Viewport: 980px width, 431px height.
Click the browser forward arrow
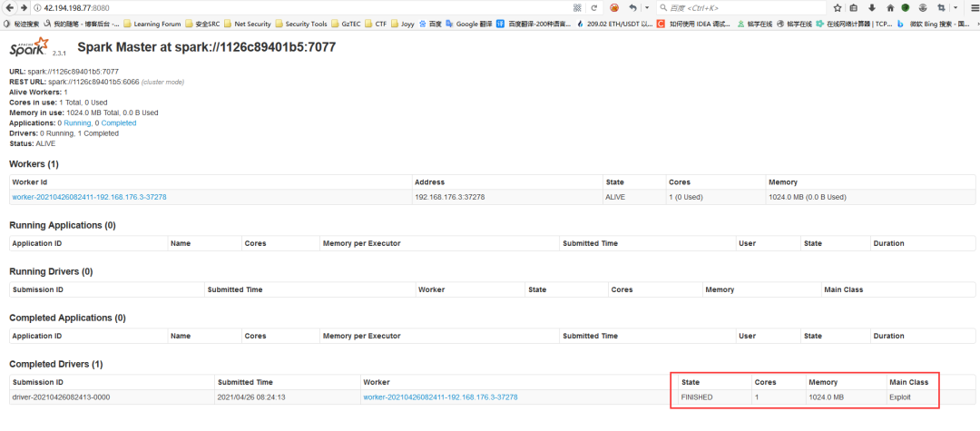point(23,8)
